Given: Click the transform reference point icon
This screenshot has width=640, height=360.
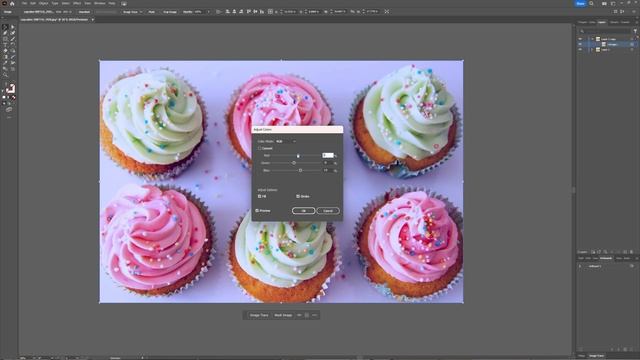Looking at the screenshot, I should pos(270,11).
